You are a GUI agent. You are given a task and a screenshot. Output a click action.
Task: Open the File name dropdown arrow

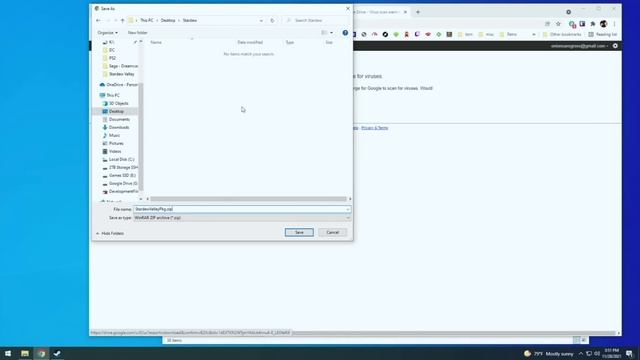click(348, 209)
